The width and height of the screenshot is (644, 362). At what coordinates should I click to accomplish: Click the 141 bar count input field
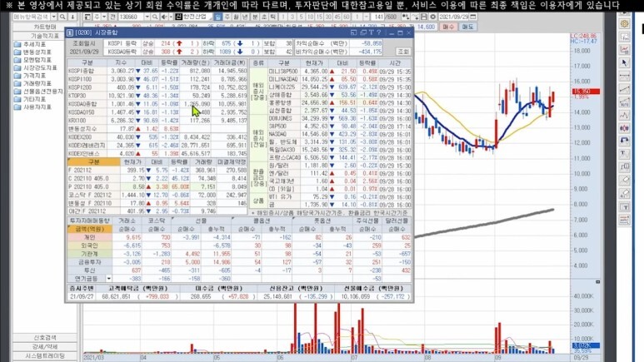(377, 17)
